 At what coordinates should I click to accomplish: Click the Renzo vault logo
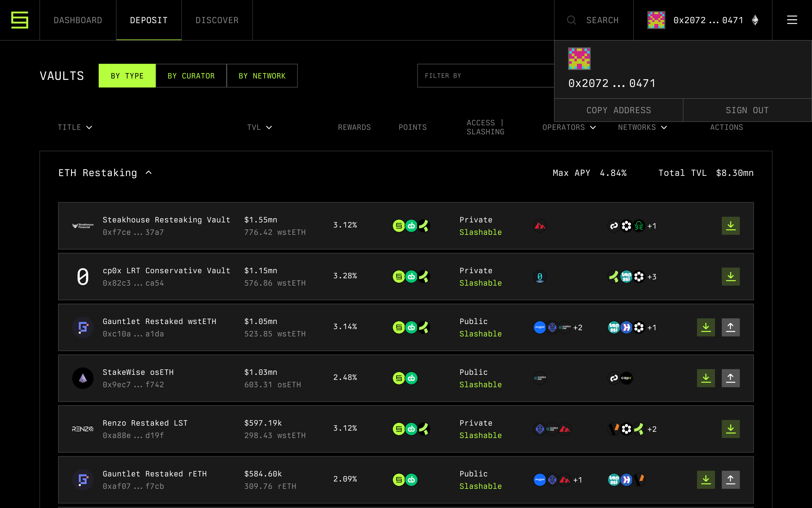click(83, 429)
